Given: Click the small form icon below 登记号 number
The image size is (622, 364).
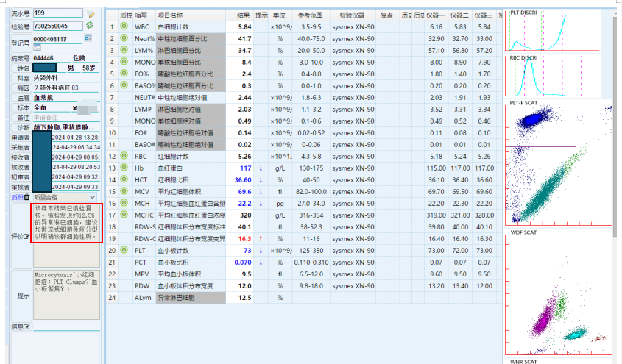Looking at the screenshot, I should click(37, 48).
